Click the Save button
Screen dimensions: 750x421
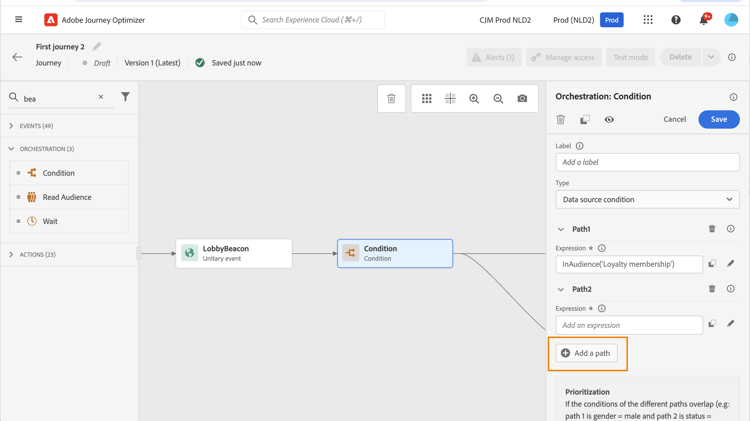click(718, 120)
